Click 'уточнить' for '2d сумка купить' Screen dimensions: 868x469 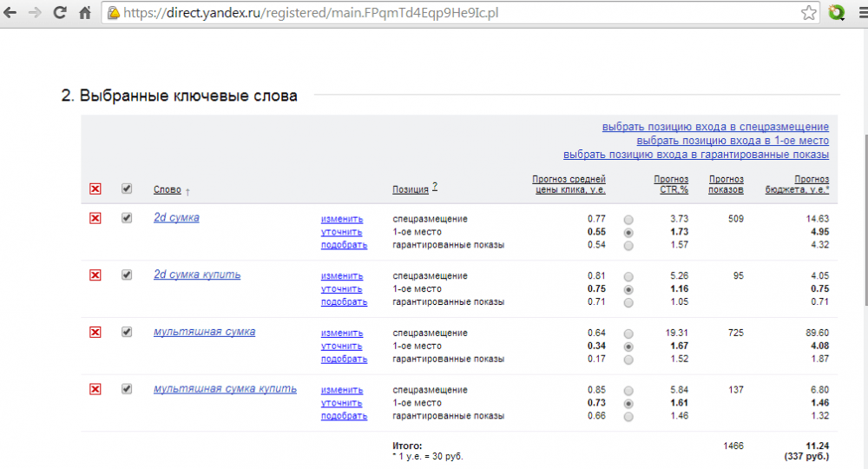tap(341, 289)
